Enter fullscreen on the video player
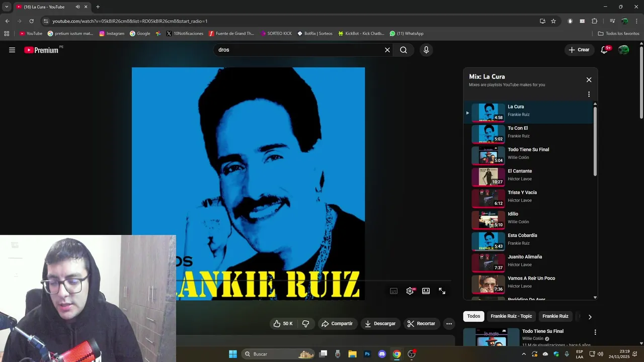 pyautogui.click(x=442, y=291)
